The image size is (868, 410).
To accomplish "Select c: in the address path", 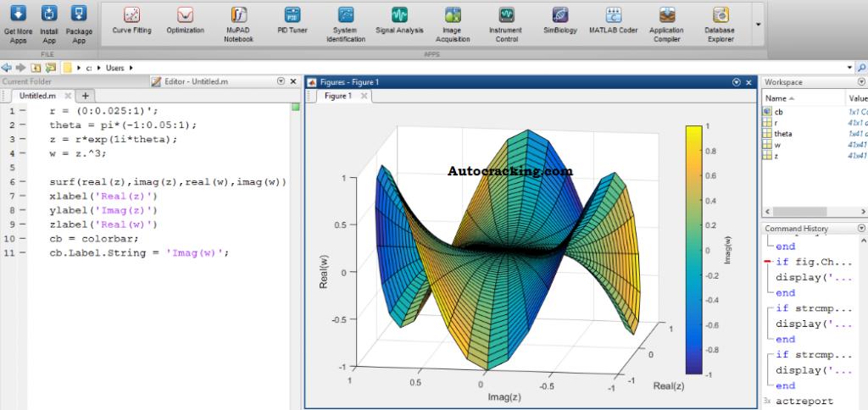I will coord(88,68).
